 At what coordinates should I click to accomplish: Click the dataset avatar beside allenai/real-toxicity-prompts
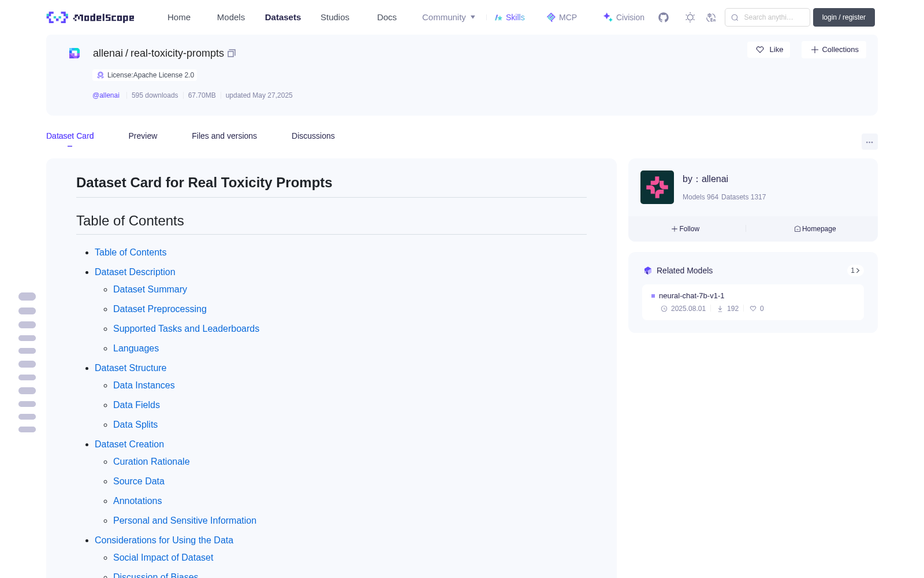(74, 53)
